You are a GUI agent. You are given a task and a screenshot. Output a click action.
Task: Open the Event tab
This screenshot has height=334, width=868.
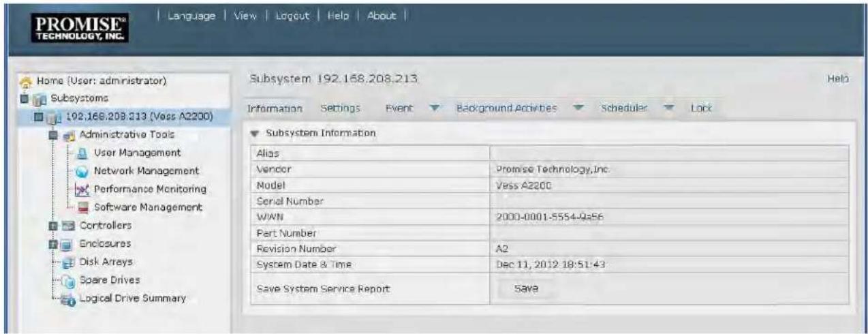[399, 108]
